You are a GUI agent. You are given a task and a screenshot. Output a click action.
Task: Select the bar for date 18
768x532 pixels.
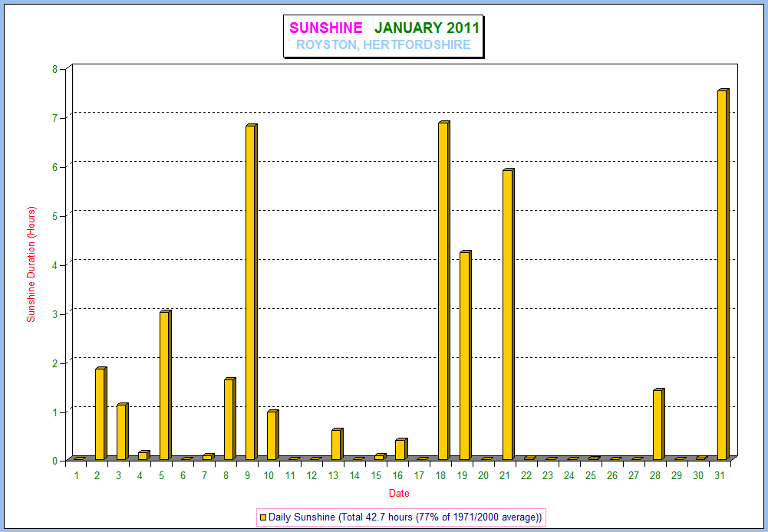[x=443, y=291]
